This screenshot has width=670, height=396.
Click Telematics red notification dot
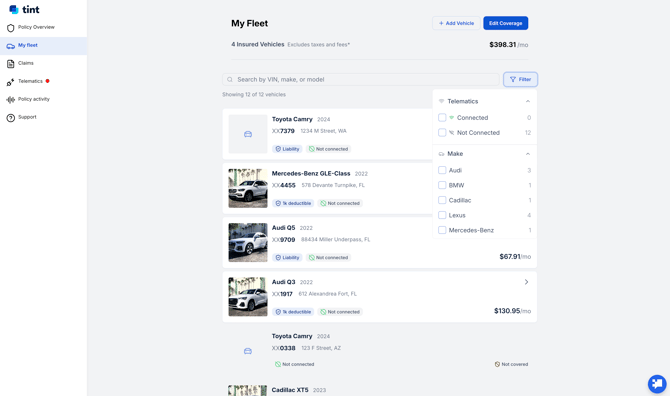point(47,81)
